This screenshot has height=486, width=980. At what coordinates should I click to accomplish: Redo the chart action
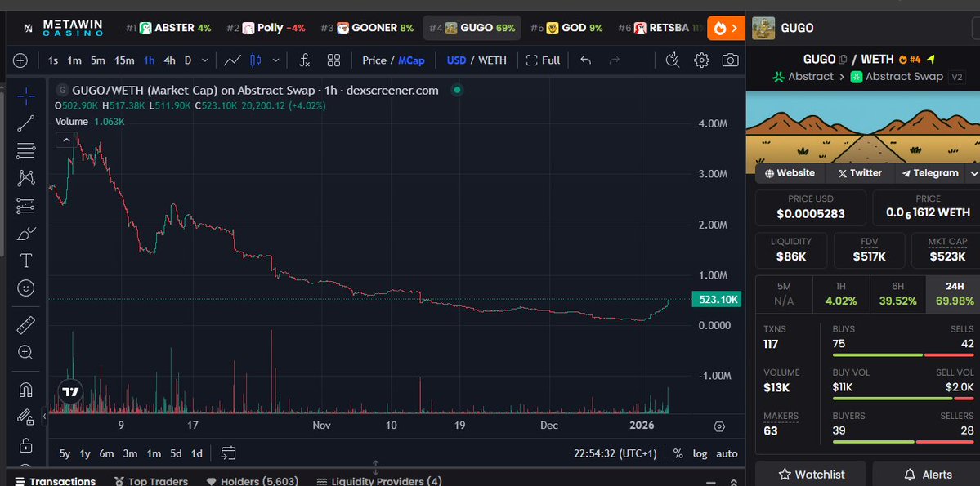pyautogui.click(x=615, y=60)
